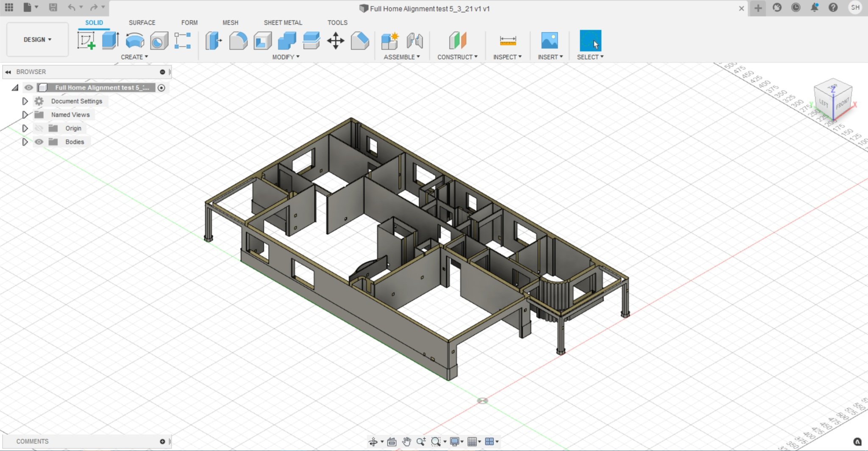Viewport: 868px width, 451px height.
Task: Select the Rectangular Pattern tool
Action: pyautogui.click(x=183, y=41)
